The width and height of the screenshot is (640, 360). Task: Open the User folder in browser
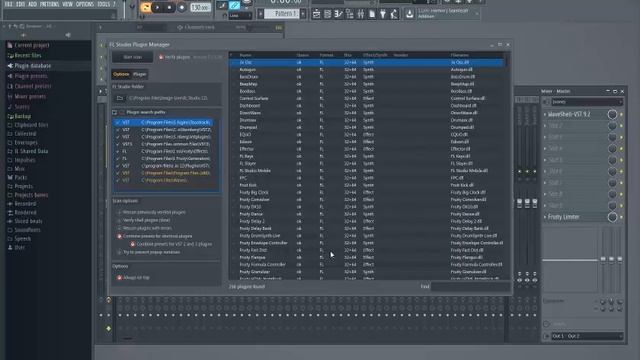19,247
